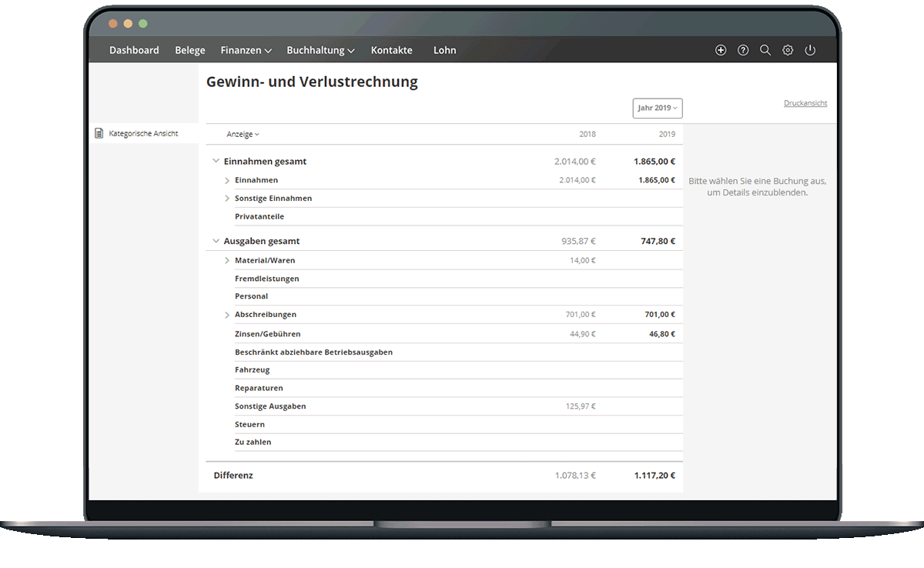The image size is (924, 568).
Task: Click the Druckansicht link
Action: pos(805,103)
